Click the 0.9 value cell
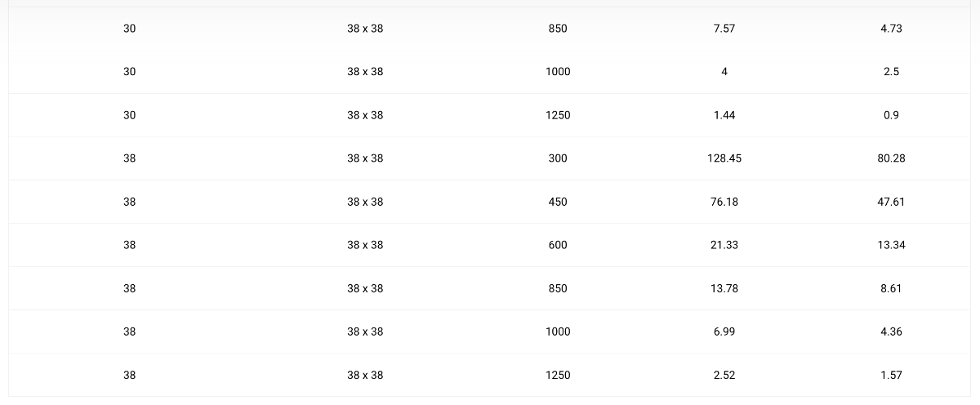Image resolution: width=980 pixels, height=405 pixels. coord(891,115)
